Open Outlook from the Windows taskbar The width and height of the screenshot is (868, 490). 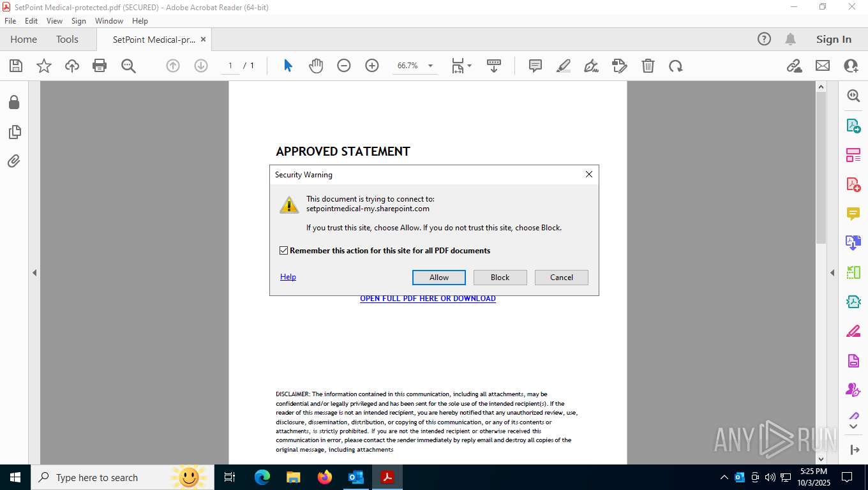(356, 477)
